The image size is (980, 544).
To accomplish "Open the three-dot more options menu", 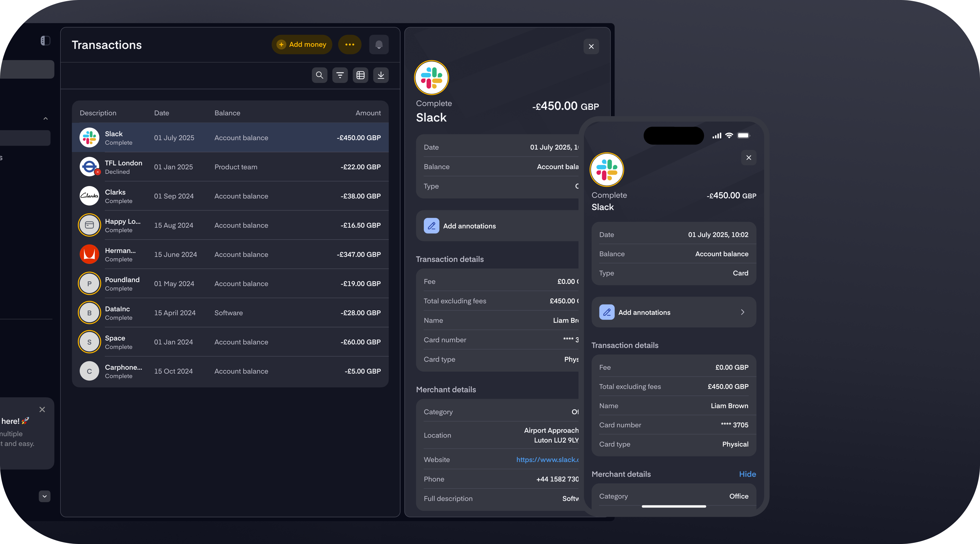I will (x=350, y=45).
